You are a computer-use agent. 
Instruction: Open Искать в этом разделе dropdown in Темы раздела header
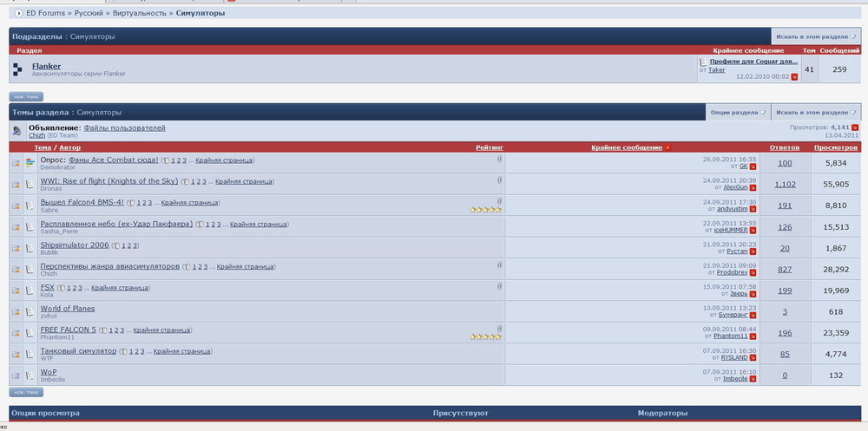816,113
